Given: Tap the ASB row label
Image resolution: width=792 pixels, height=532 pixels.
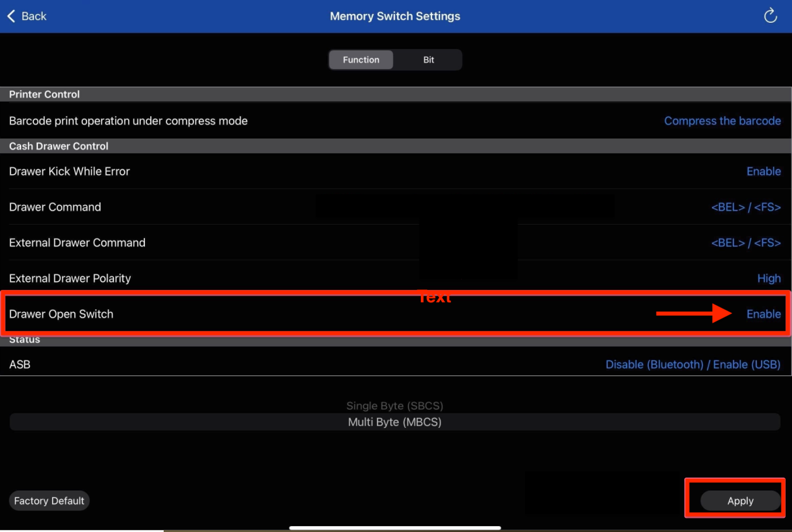Looking at the screenshot, I should pos(20,364).
